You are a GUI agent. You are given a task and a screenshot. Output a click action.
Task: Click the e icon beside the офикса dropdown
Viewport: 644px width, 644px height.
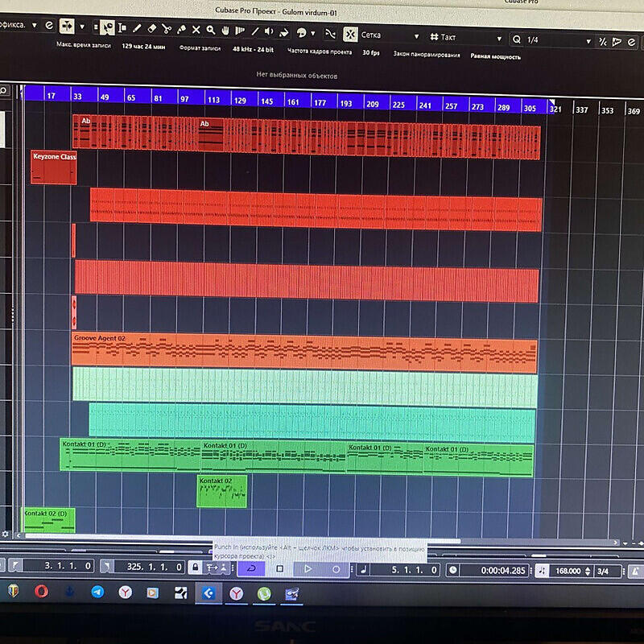click(x=49, y=26)
